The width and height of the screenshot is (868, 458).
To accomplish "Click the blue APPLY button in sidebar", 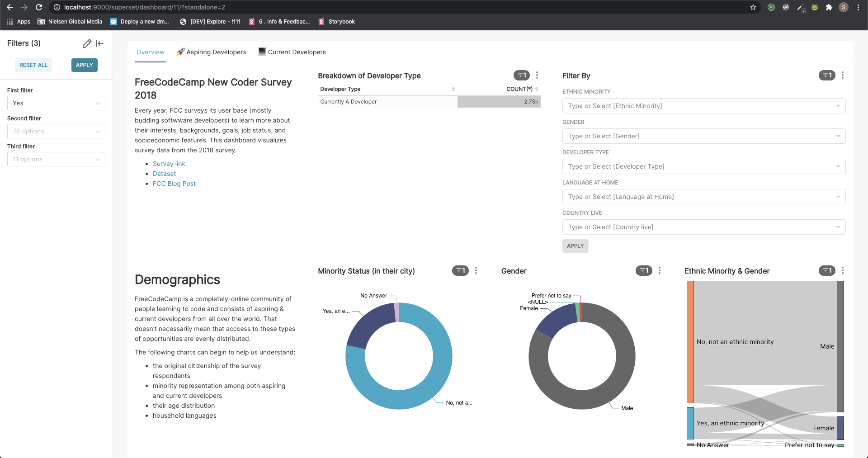I will point(85,65).
